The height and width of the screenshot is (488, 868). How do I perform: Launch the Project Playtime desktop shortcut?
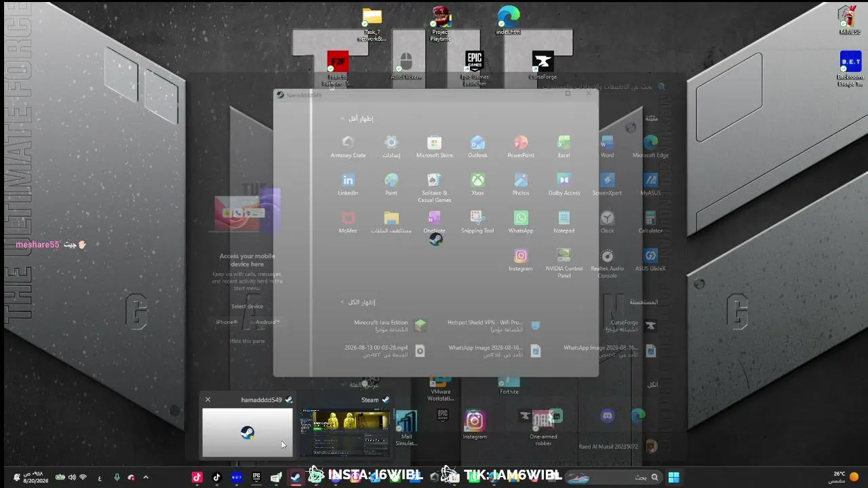(x=440, y=25)
